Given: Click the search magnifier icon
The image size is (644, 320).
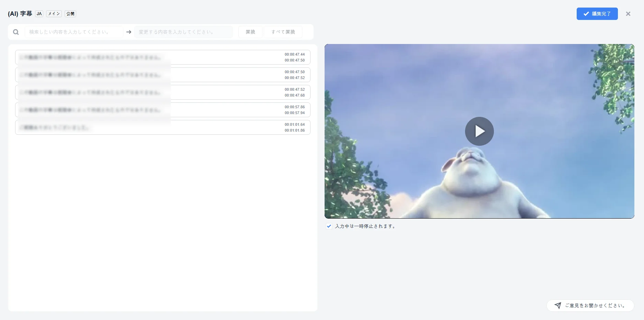Looking at the screenshot, I should click(x=16, y=32).
